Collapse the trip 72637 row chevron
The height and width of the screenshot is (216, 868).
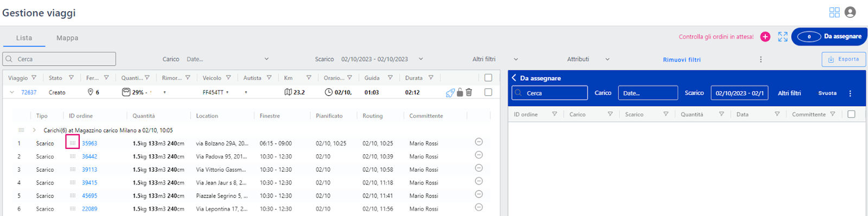tap(12, 93)
